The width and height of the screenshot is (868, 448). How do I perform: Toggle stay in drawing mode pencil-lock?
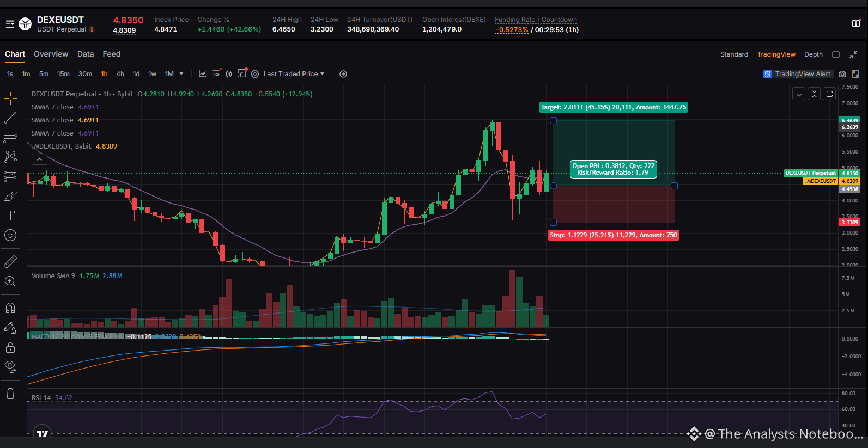[x=10, y=328]
